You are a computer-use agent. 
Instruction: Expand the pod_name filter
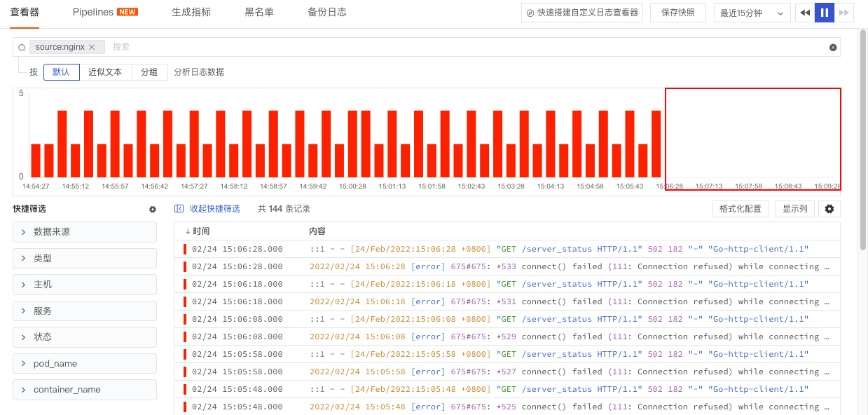click(85, 363)
